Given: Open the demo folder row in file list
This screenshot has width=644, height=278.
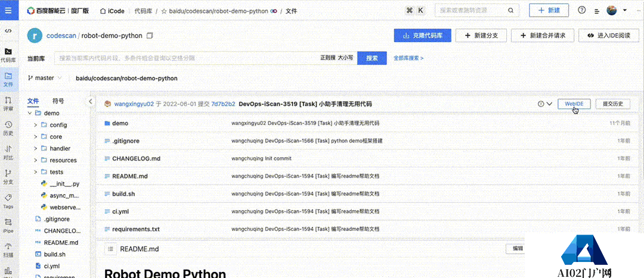Looking at the screenshot, I should [x=366, y=123].
